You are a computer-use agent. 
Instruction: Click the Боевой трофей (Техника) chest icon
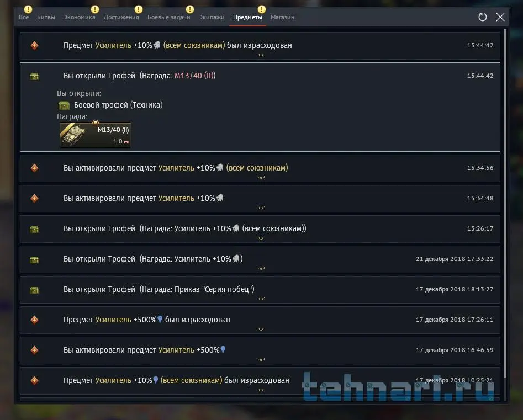tap(64, 105)
